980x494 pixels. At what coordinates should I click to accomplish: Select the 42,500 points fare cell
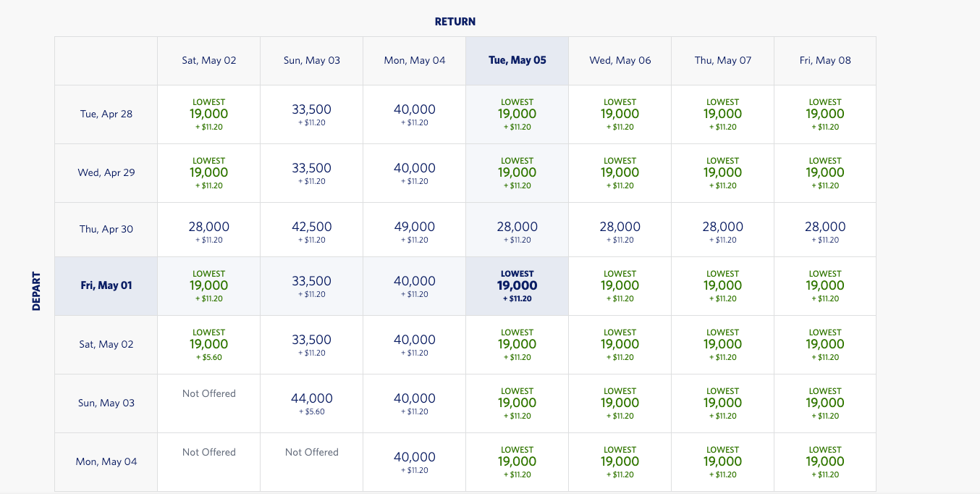coord(311,230)
